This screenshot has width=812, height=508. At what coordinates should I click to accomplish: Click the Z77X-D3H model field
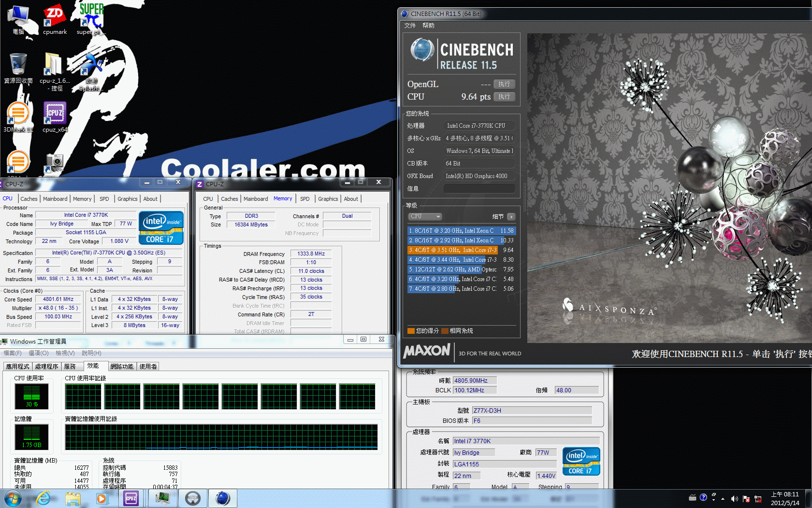click(532, 410)
